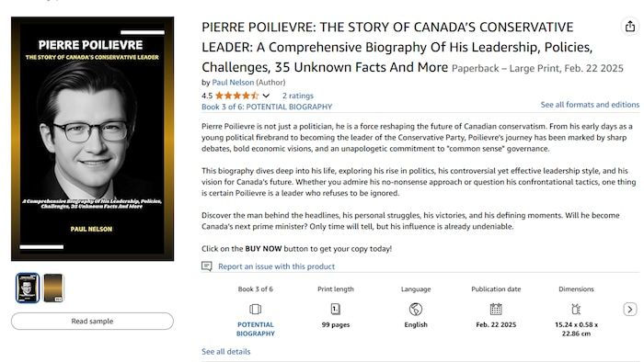Viewport: 644px width, 362px height.
Task: Click the large book cover image
Action: tap(92, 139)
